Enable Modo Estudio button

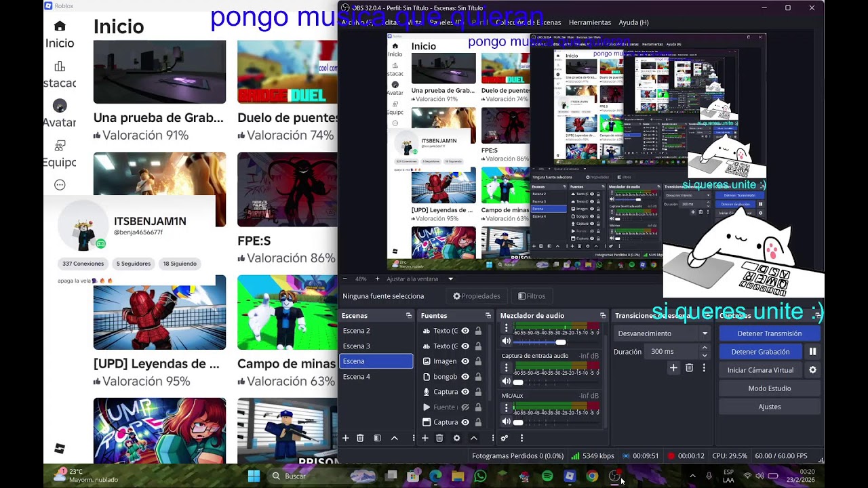click(x=769, y=388)
